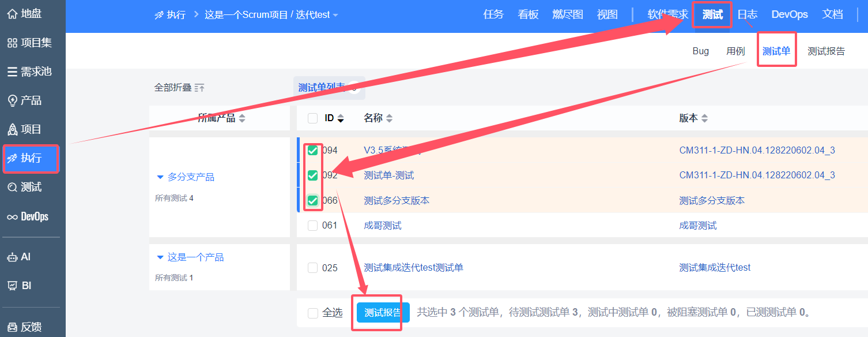Sort by the 名称 column
The height and width of the screenshot is (337, 868).
pyautogui.click(x=378, y=118)
